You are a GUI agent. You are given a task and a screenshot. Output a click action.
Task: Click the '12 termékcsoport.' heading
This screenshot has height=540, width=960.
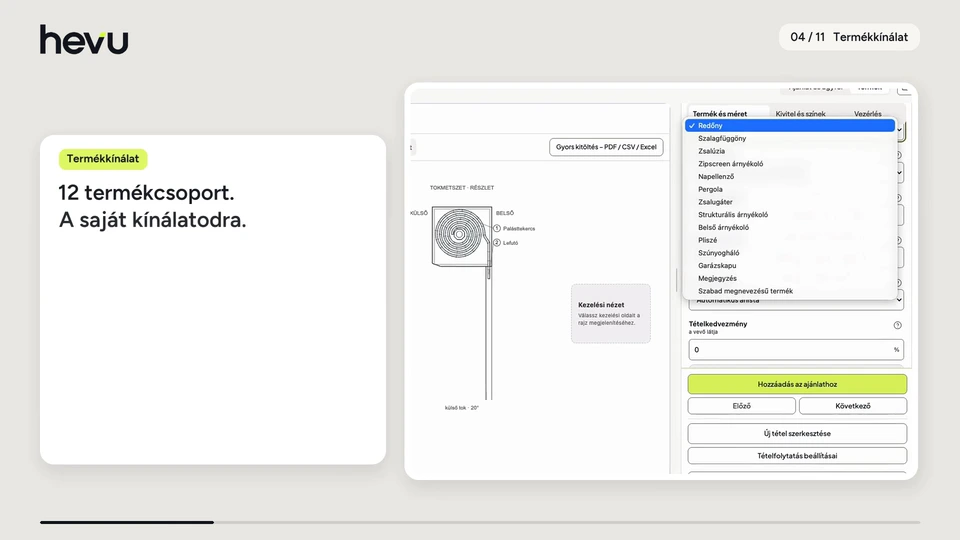[x=146, y=193]
